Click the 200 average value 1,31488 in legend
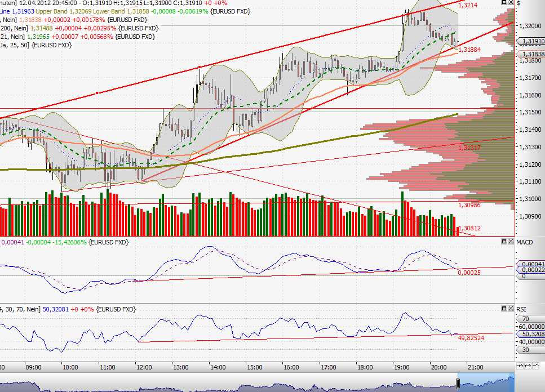 point(42,28)
